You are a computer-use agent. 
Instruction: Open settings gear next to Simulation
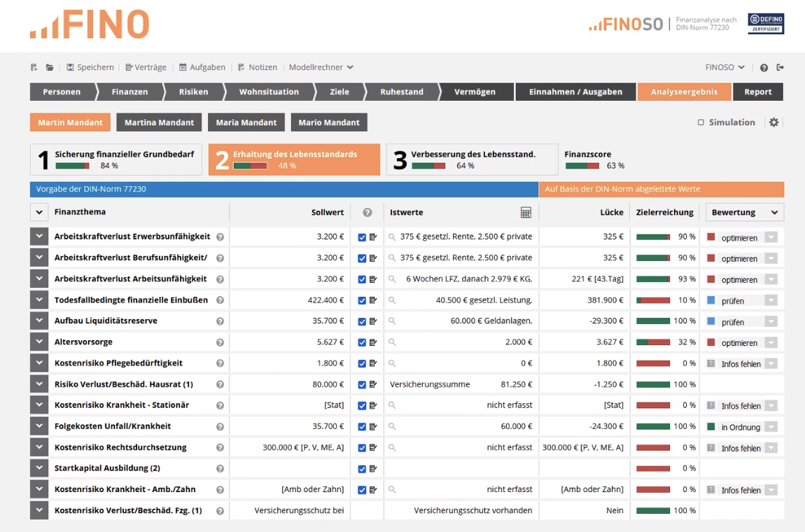pos(773,122)
